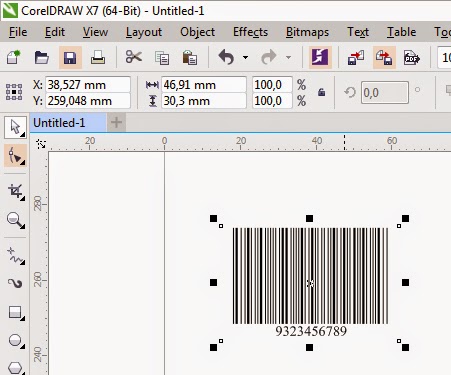Select the Crop tool
Viewport: 451px width, 375px height.
point(15,192)
